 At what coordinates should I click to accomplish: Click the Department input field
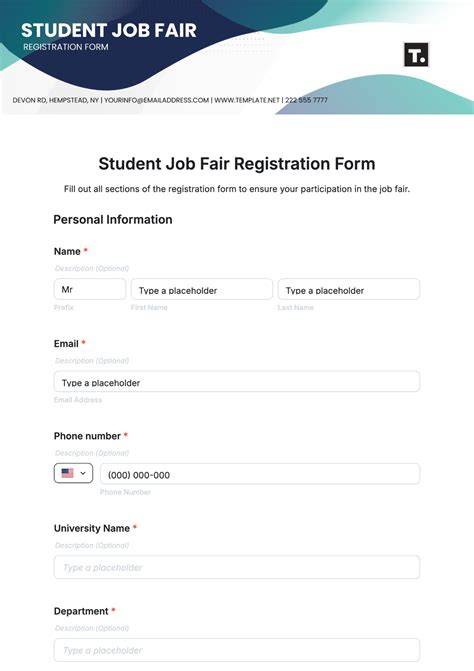[x=237, y=650]
